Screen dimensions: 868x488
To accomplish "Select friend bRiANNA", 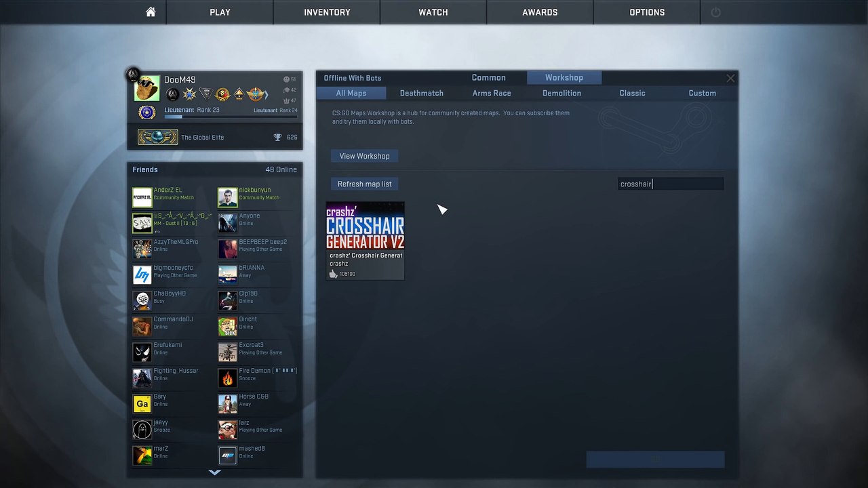I will coord(258,274).
